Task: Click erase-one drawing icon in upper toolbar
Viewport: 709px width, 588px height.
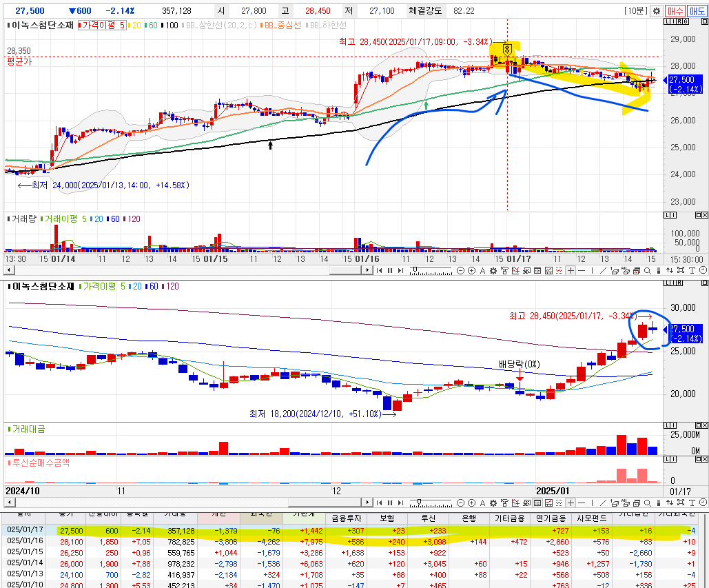Action: click(615, 270)
